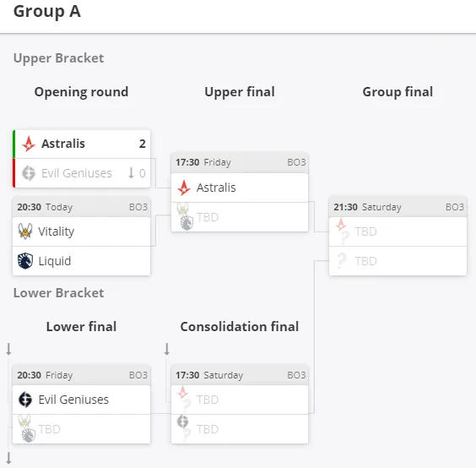Viewport: 476px width, 468px height.
Task: Click the Vitality bee logo
Action: [x=25, y=231]
